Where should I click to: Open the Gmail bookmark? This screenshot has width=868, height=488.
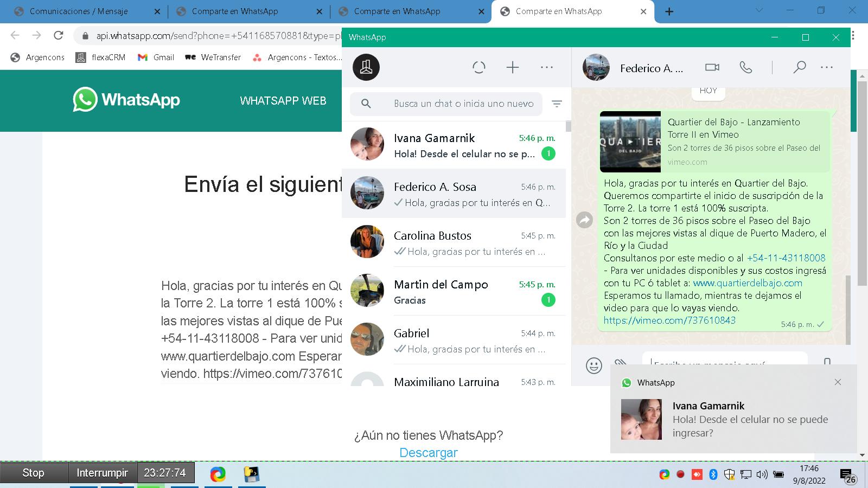click(156, 57)
